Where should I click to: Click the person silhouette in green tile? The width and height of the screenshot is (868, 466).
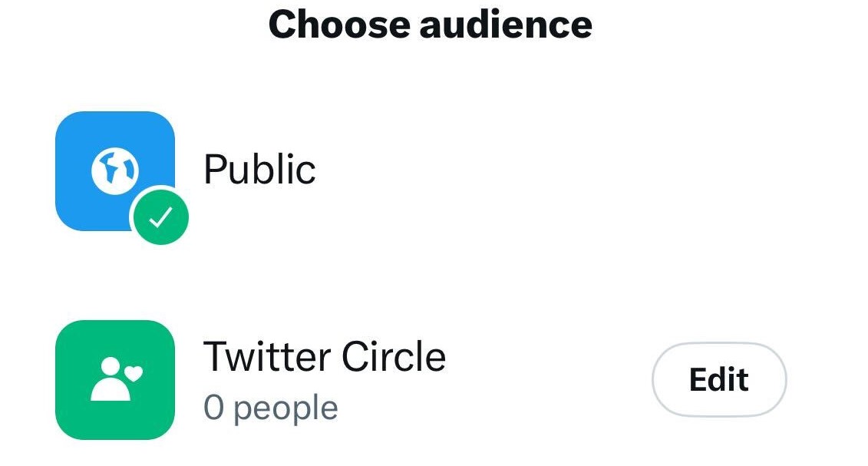[x=111, y=379]
